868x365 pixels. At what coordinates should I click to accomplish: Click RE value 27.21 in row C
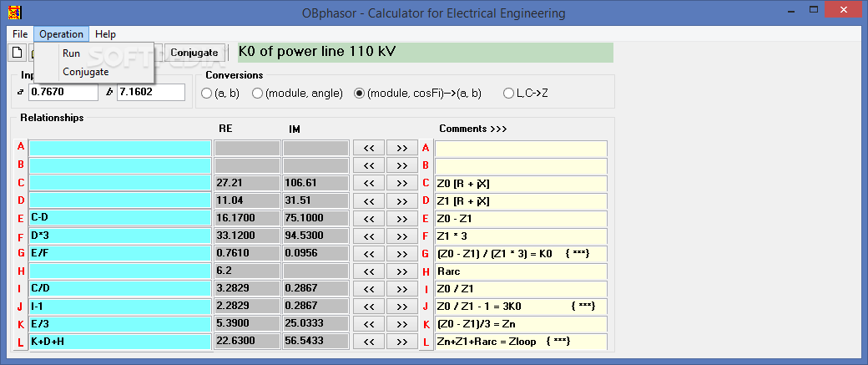point(247,183)
